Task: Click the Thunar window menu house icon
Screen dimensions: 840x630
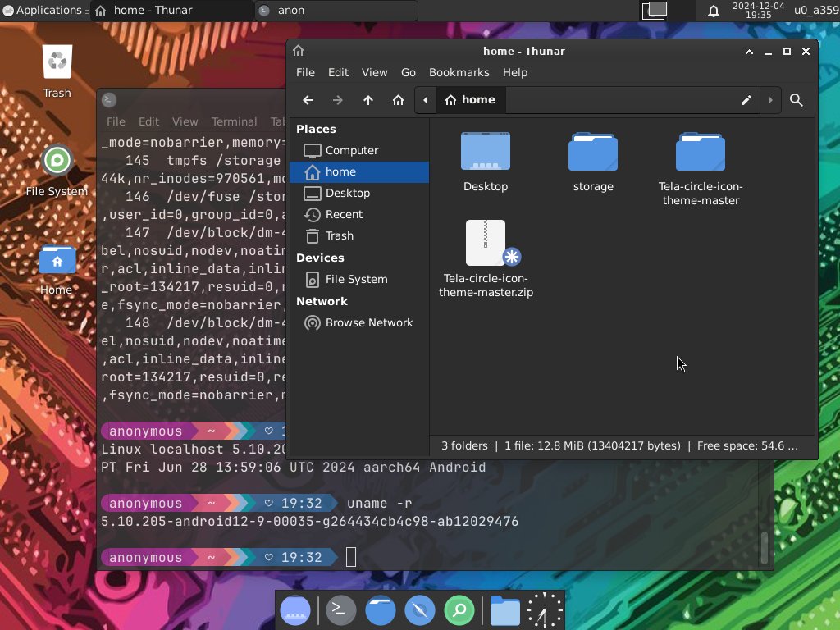Action: tap(299, 51)
